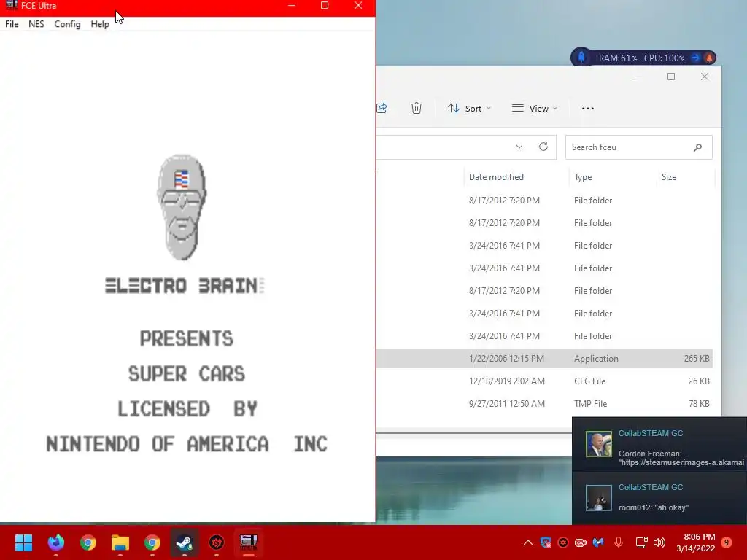747x560 pixels.
Task: Open File Explorer from the taskbar
Action: click(120, 542)
